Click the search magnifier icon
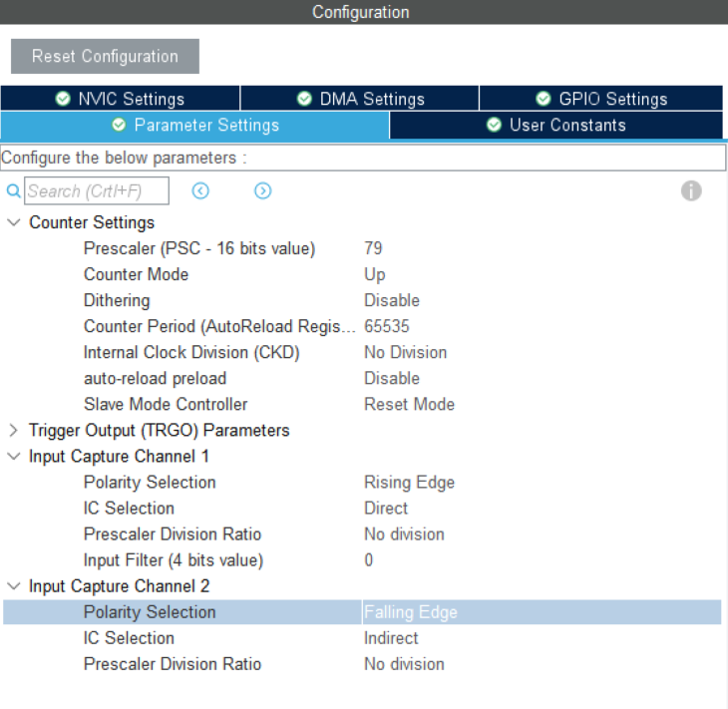This screenshot has height=709, width=728. (13, 190)
